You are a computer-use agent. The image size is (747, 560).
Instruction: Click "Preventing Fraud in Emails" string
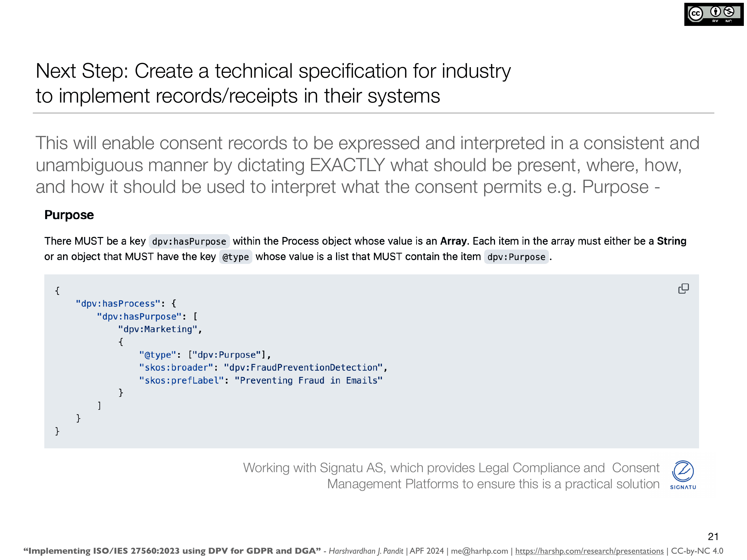[308, 380]
